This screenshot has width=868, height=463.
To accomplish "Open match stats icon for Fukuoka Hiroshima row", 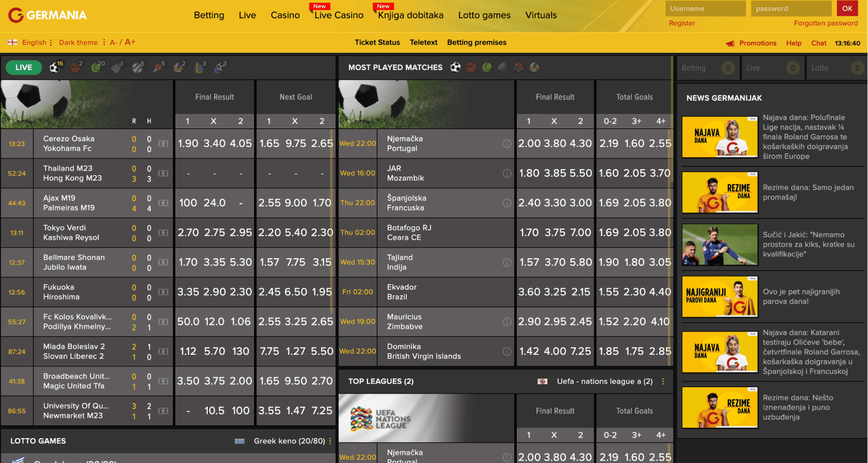I will (x=164, y=292).
